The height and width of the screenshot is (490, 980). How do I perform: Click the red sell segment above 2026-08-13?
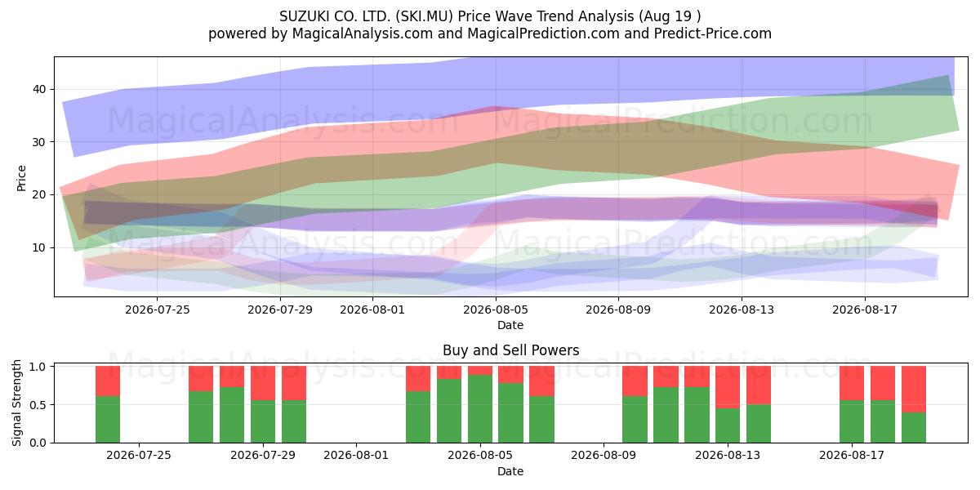(728, 387)
